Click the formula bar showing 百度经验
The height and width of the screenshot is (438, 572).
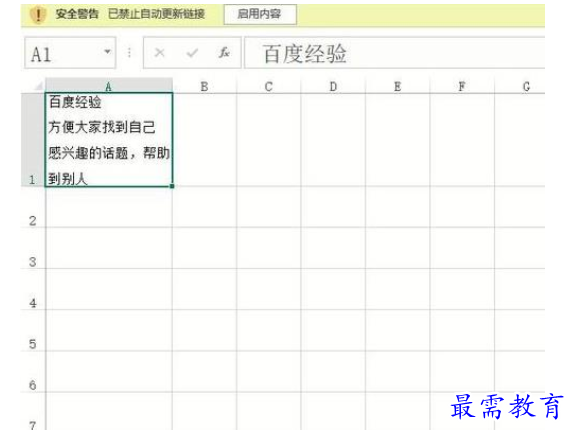[x=395, y=53]
